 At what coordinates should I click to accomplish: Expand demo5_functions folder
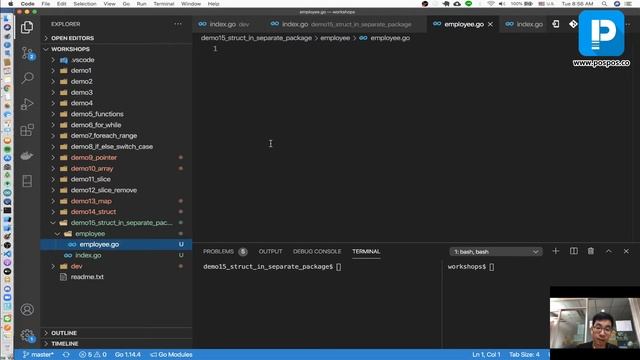point(116,114)
